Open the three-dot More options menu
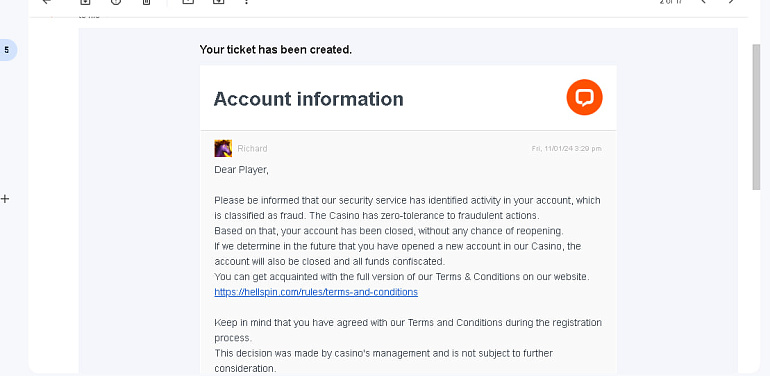Viewport: 770px width, 376px height. 247,1
